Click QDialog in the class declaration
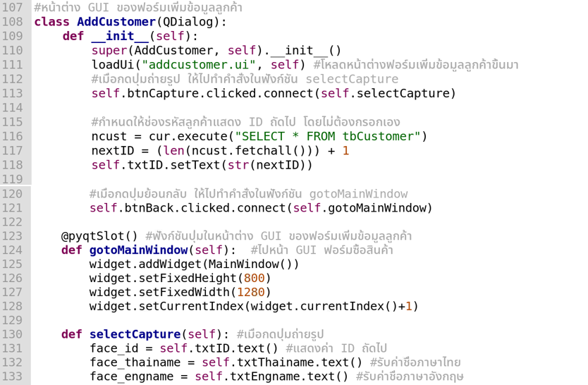This screenshot has height=385, width=588. tap(188, 22)
